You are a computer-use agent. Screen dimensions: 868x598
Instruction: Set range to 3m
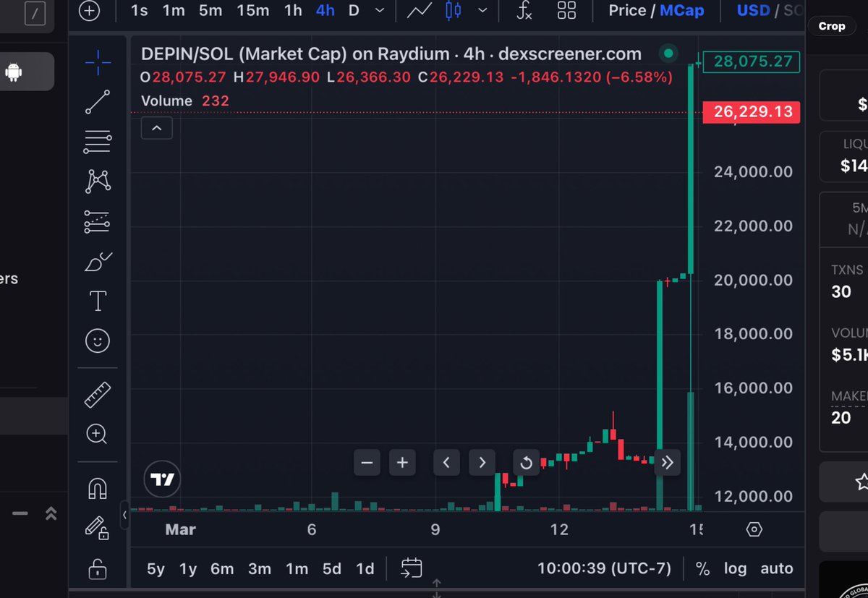pyautogui.click(x=260, y=568)
